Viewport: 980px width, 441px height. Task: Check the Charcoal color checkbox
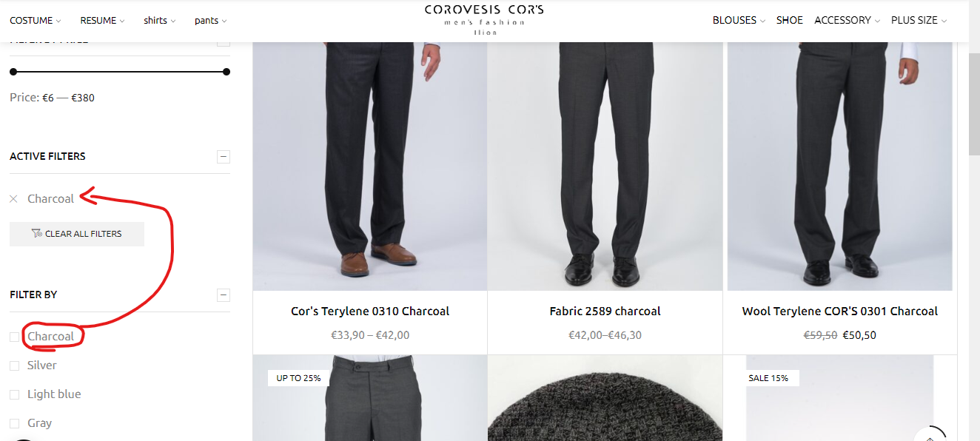pos(14,337)
